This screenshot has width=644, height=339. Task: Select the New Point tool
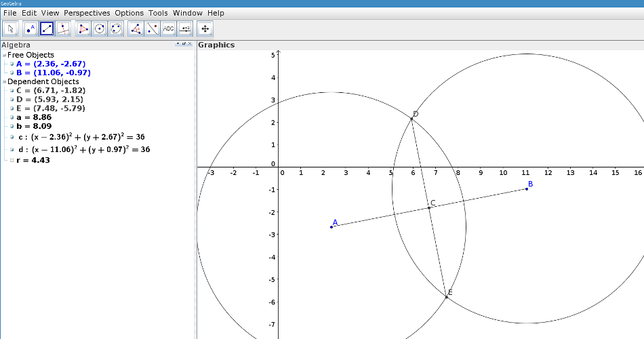(31, 28)
